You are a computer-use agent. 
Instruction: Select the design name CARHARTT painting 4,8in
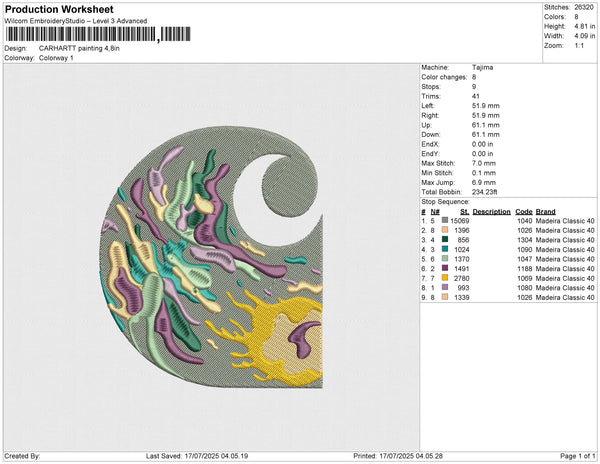click(81, 48)
